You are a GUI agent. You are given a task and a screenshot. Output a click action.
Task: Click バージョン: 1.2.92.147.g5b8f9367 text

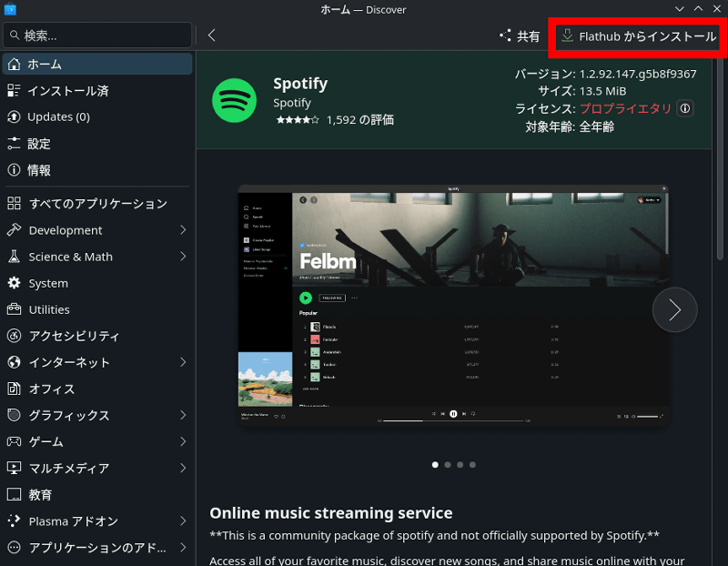[x=605, y=75]
